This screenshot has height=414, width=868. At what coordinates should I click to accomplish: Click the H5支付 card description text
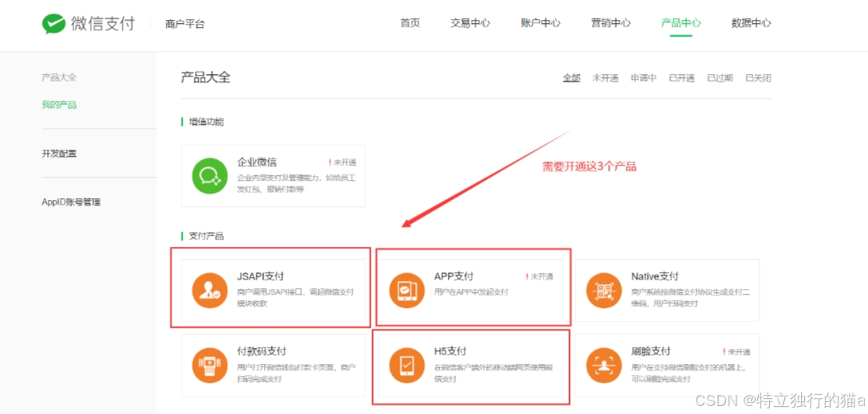493,373
